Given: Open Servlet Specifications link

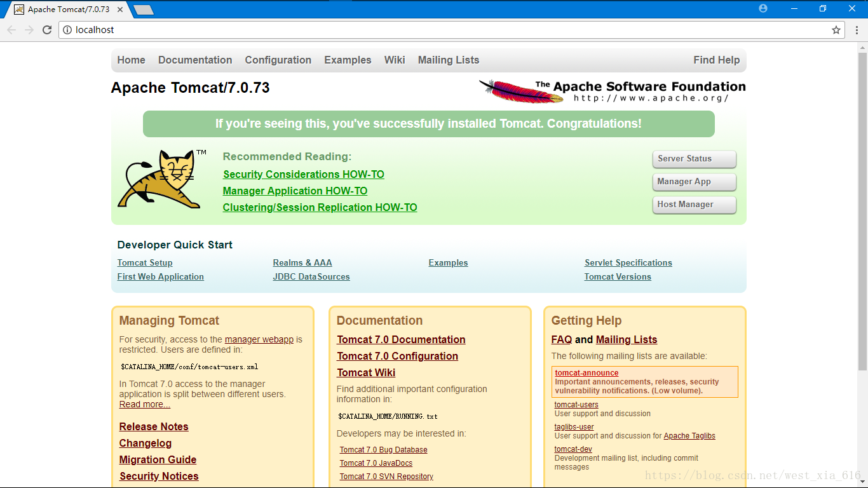Looking at the screenshot, I should click(x=628, y=262).
